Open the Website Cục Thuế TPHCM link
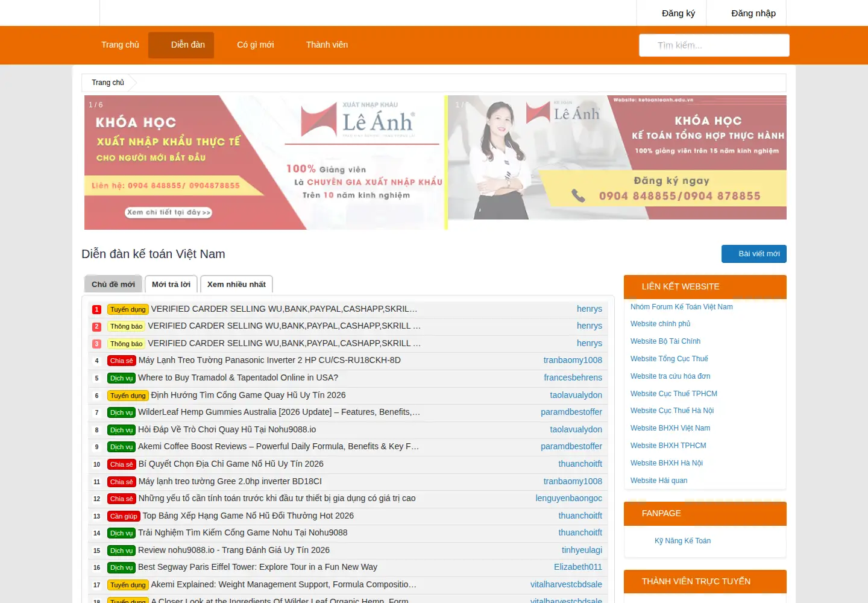Image resolution: width=868 pixels, height=603 pixels. click(674, 394)
